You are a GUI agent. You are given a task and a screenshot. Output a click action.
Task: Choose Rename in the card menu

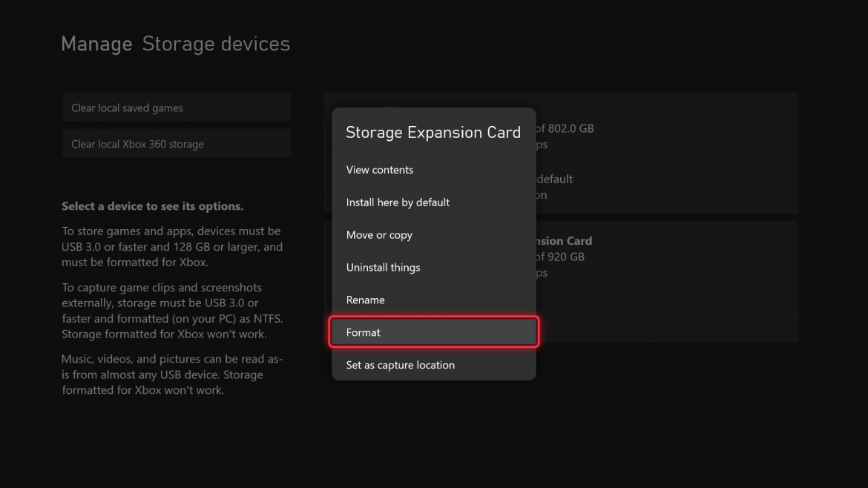[x=433, y=300]
